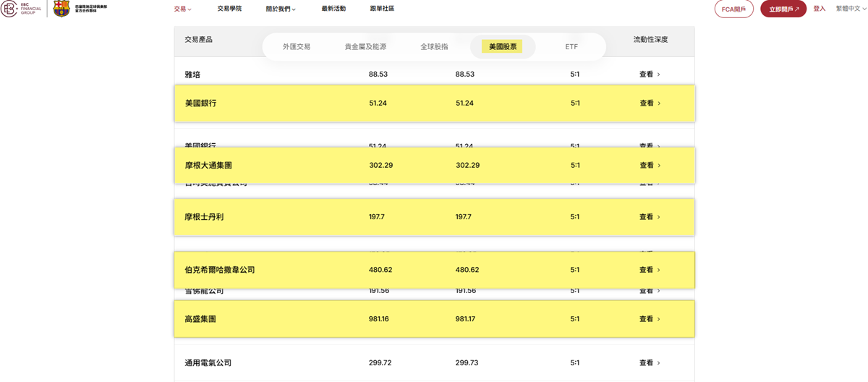The image size is (868, 382).
Task: Open the 繁體中文 language dropdown
Action: pyautogui.click(x=851, y=9)
